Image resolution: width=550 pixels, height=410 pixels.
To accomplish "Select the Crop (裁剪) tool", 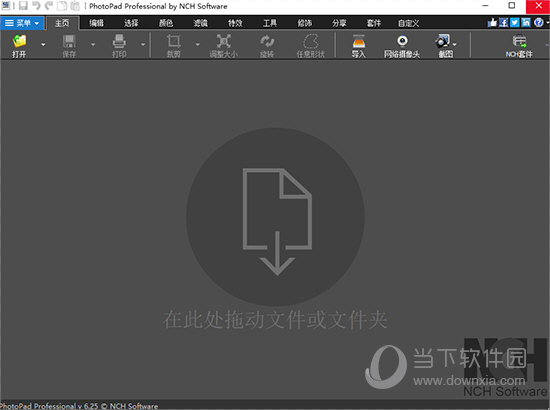I will click(x=174, y=41).
